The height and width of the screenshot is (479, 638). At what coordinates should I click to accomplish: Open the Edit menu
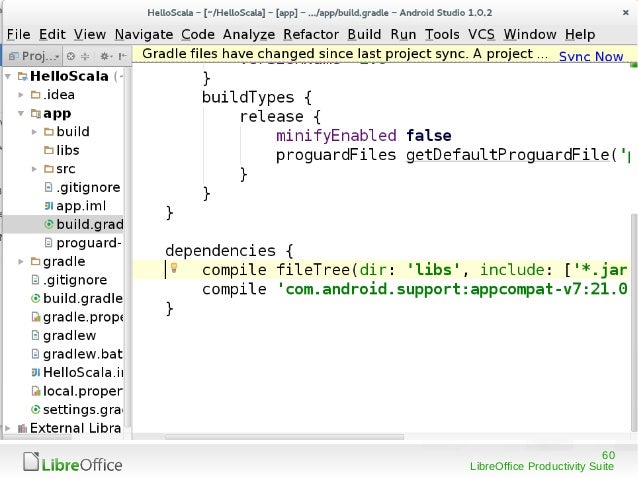click(52, 35)
